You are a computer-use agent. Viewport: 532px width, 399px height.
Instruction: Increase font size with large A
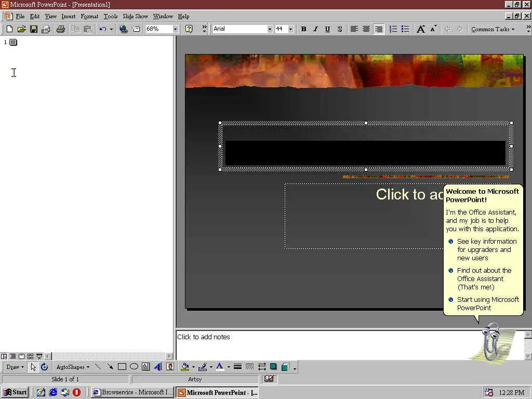[x=421, y=29]
